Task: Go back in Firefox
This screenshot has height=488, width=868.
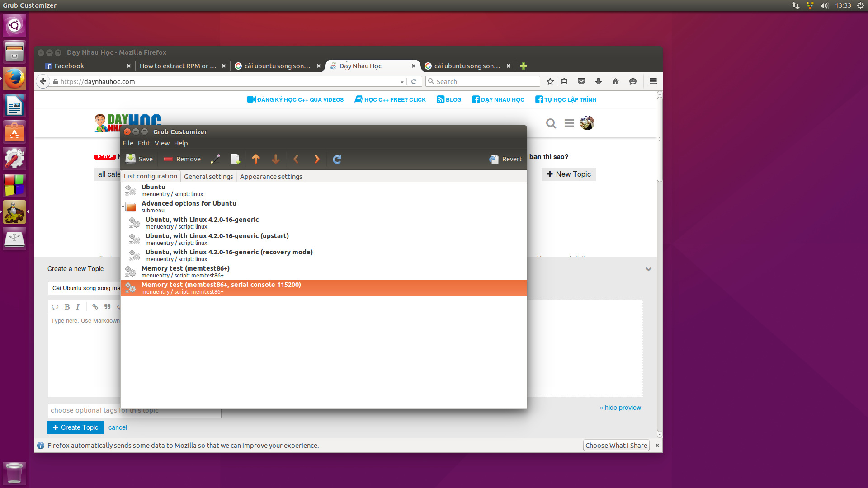Action: pyautogui.click(x=43, y=81)
